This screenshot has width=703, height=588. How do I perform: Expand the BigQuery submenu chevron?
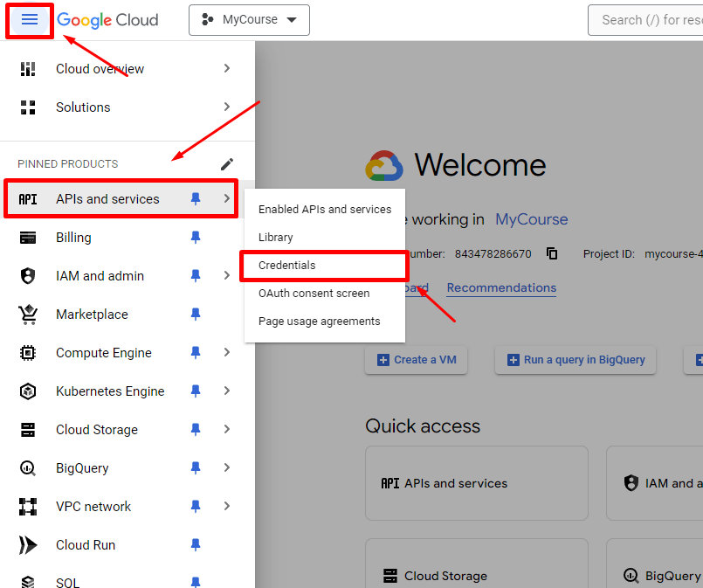pos(227,467)
